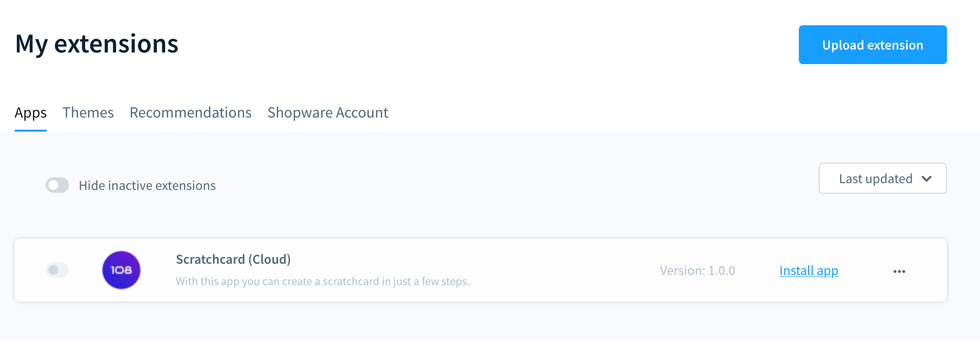Screen dimensions: 980x340
Task: Go to the Shopware Account tab
Action: pos(328,113)
